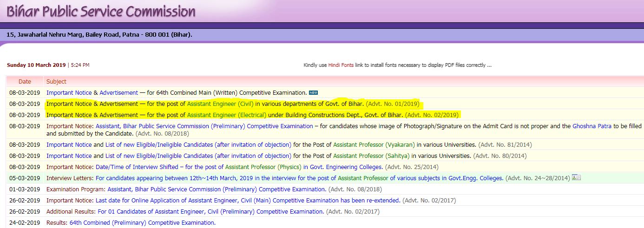Click the (Advt. No. 80/2014) text

point(500,156)
